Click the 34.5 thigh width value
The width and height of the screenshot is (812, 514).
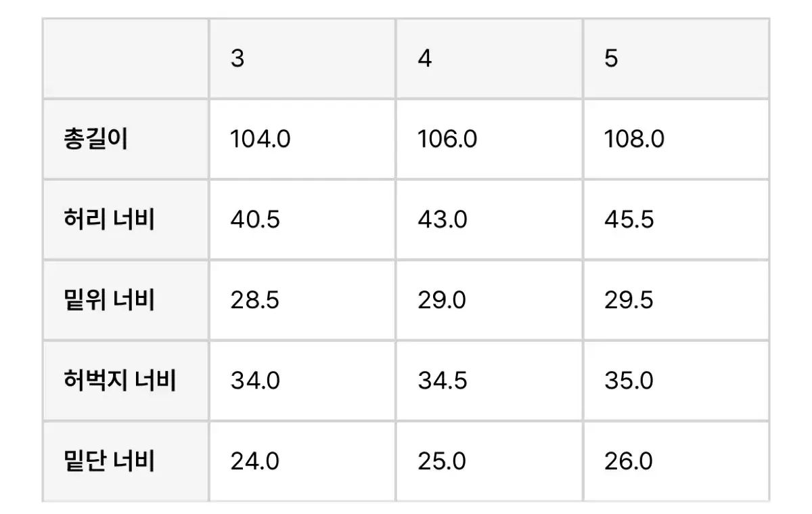tap(443, 381)
